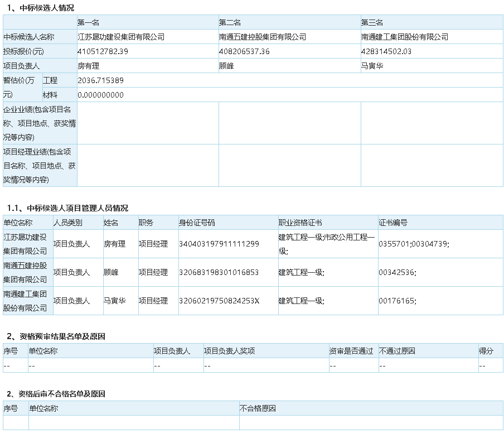Click the 项目负责人奖项 column header
Viewport: 504px width, 434px height.
(x=230, y=351)
